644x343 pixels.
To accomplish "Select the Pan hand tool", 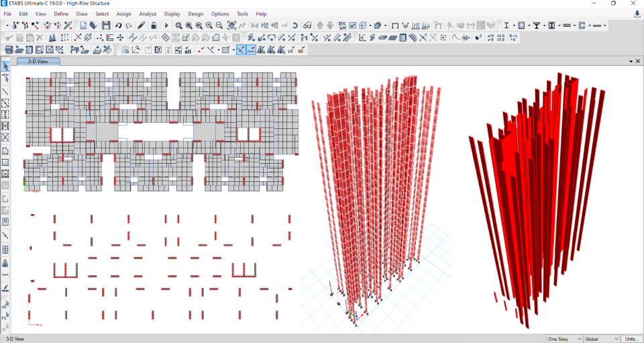I will 231,26.
